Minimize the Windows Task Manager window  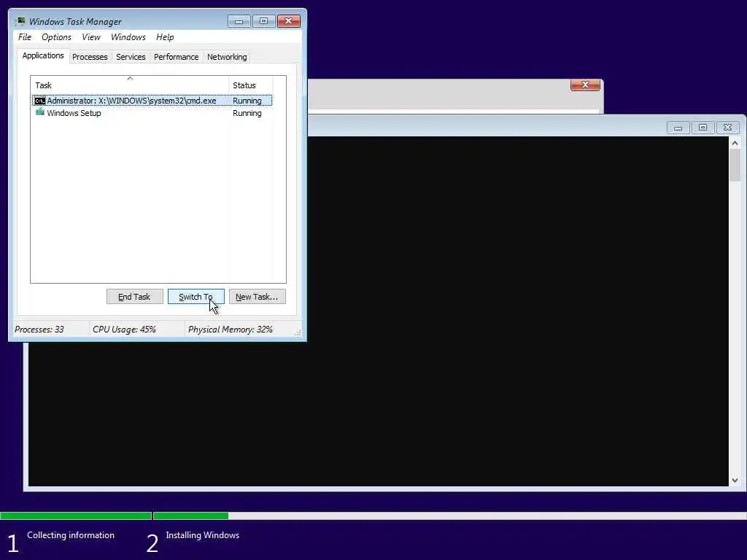point(239,21)
